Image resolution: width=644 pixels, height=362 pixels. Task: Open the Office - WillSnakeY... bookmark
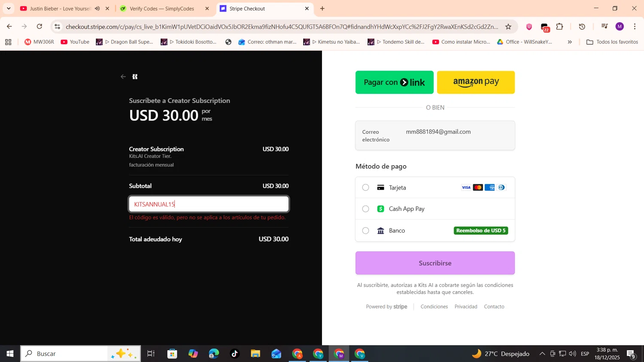[525, 42]
